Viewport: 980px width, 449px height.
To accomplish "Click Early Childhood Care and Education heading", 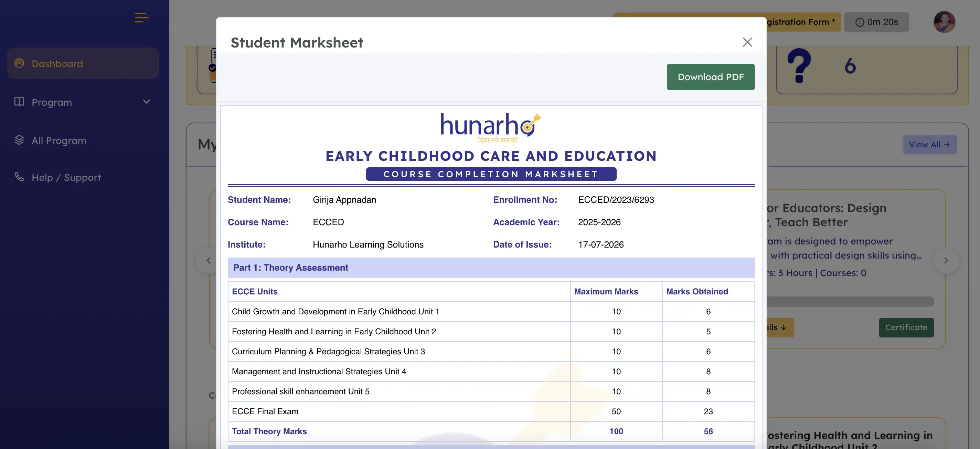I will 491,156.
